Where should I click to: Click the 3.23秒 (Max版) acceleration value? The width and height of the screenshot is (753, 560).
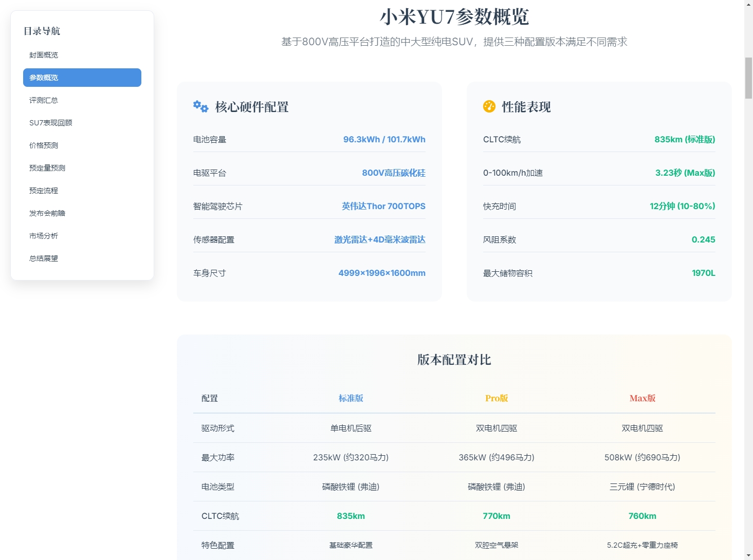685,173
